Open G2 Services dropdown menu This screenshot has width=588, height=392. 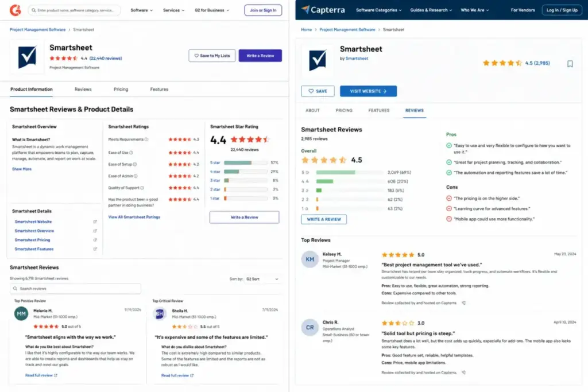pos(173,10)
